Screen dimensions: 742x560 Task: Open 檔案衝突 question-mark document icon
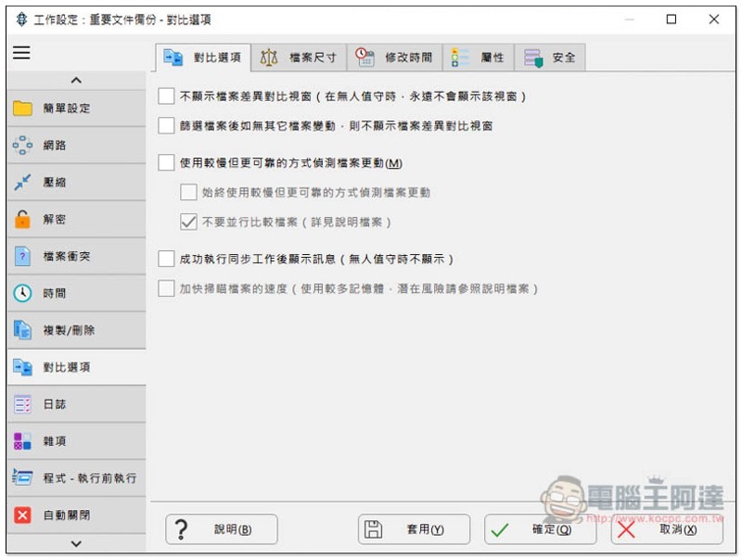[x=22, y=256]
